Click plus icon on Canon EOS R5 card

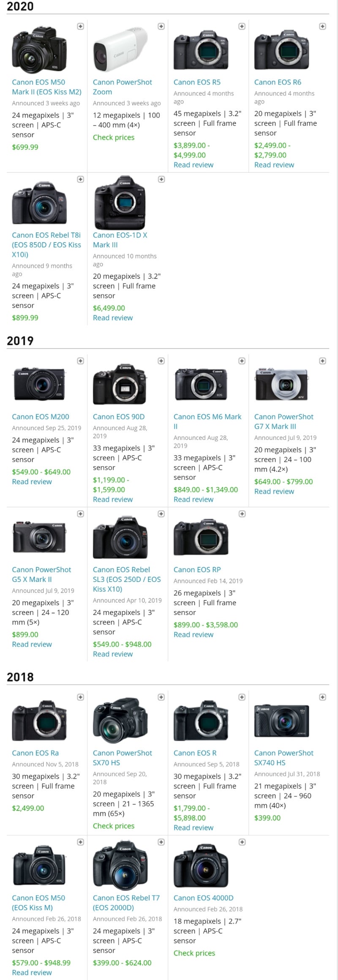coord(242,26)
